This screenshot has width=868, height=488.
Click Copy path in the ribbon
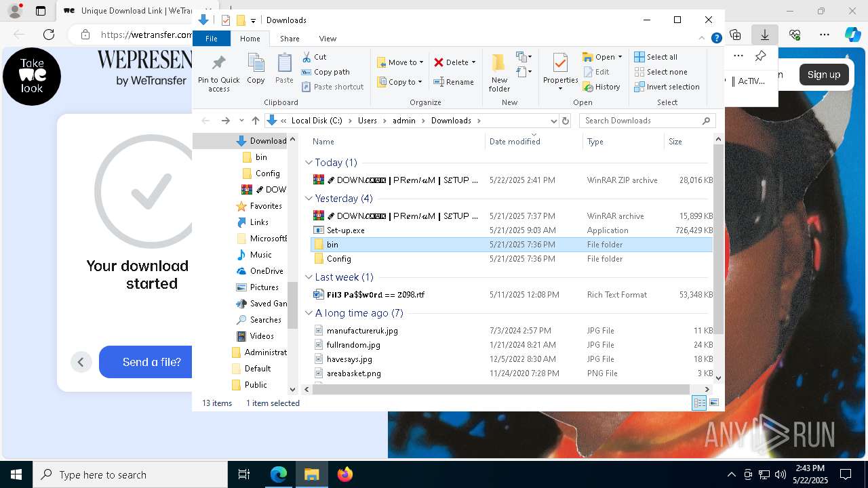tap(325, 72)
